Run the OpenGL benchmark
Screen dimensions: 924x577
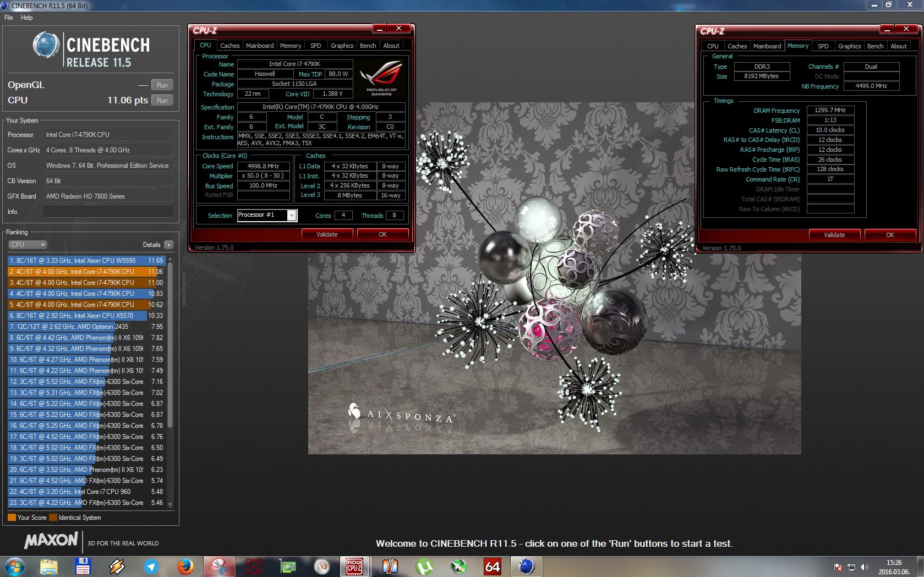162,85
